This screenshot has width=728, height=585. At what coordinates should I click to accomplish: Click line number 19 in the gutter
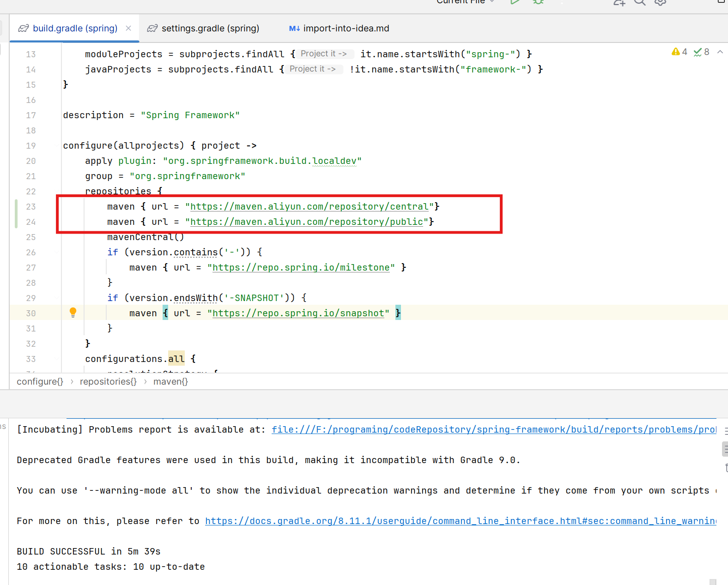31,145
